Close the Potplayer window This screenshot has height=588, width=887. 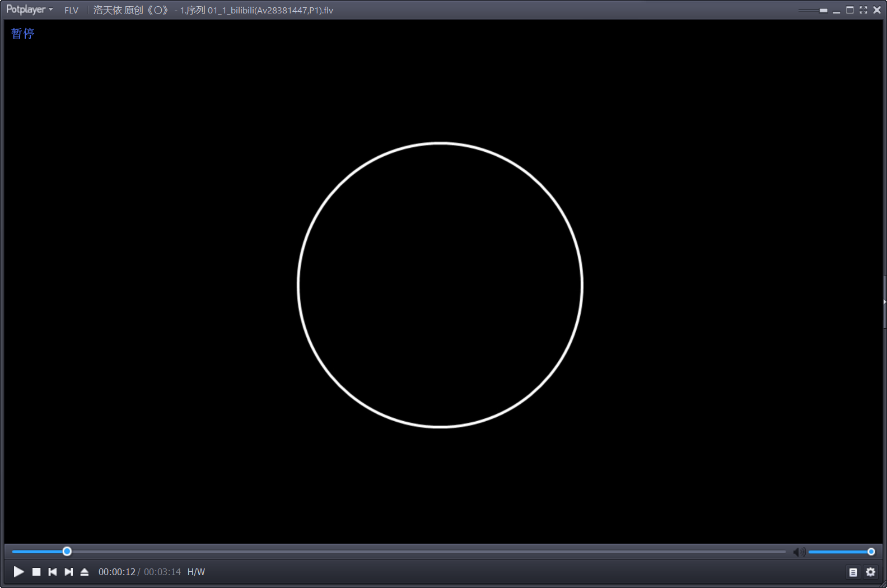877,10
